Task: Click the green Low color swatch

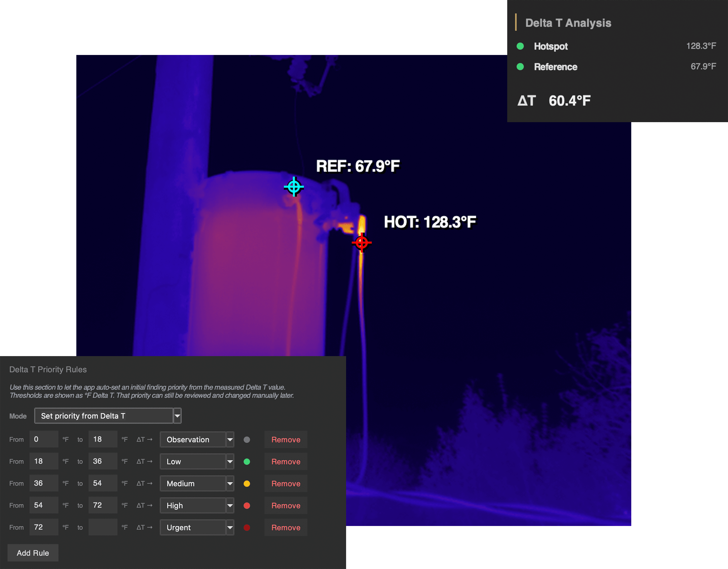Action: click(247, 461)
